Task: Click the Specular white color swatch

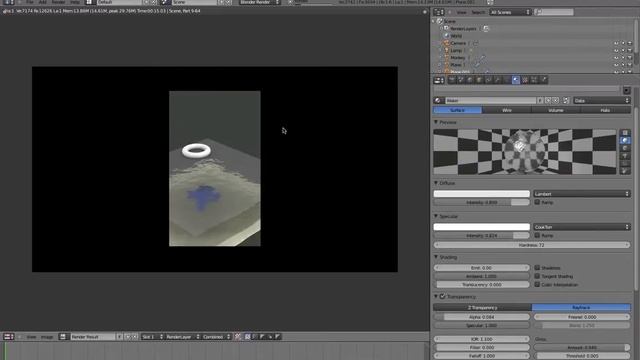Action: click(482, 227)
